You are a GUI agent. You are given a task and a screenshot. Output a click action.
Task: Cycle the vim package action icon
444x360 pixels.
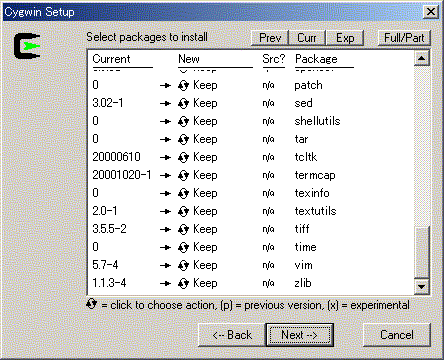tap(183, 266)
